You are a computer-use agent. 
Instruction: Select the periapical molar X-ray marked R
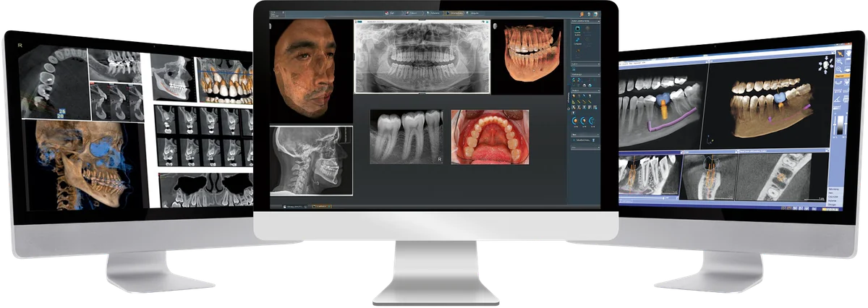[406, 137]
